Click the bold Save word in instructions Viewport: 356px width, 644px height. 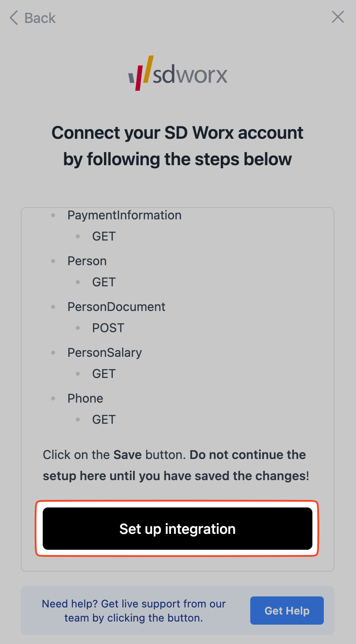[x=127, y=455]
